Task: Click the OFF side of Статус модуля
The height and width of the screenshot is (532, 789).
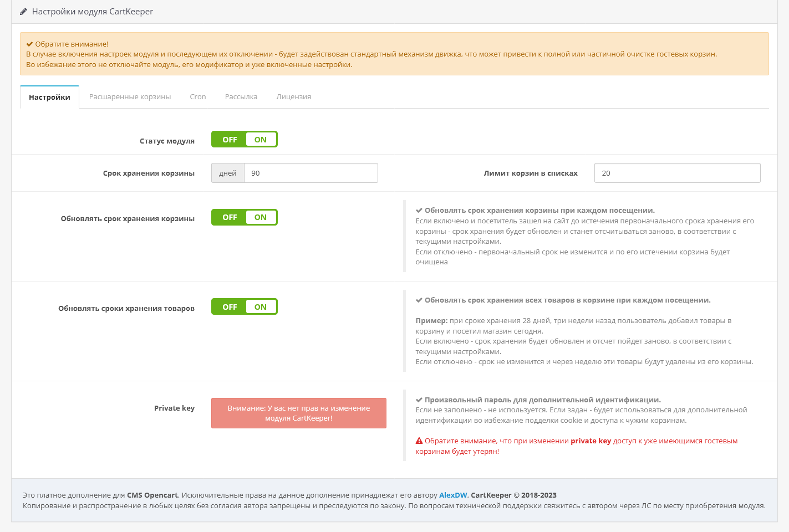Action: coord(230,140)
